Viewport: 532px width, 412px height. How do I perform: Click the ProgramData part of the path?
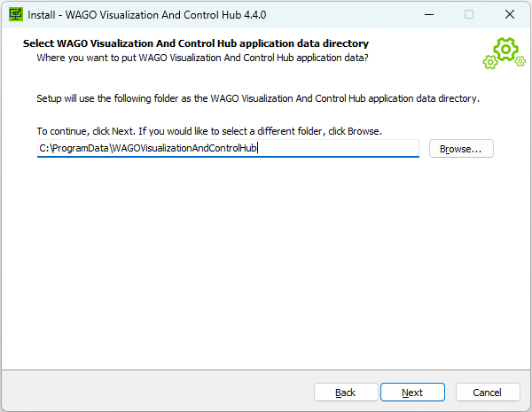click(80, 149)
